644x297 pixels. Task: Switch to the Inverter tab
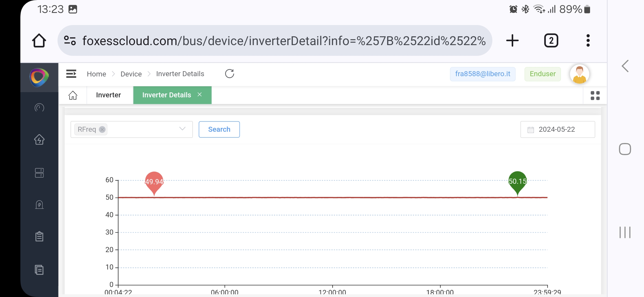tap(108, 95)
